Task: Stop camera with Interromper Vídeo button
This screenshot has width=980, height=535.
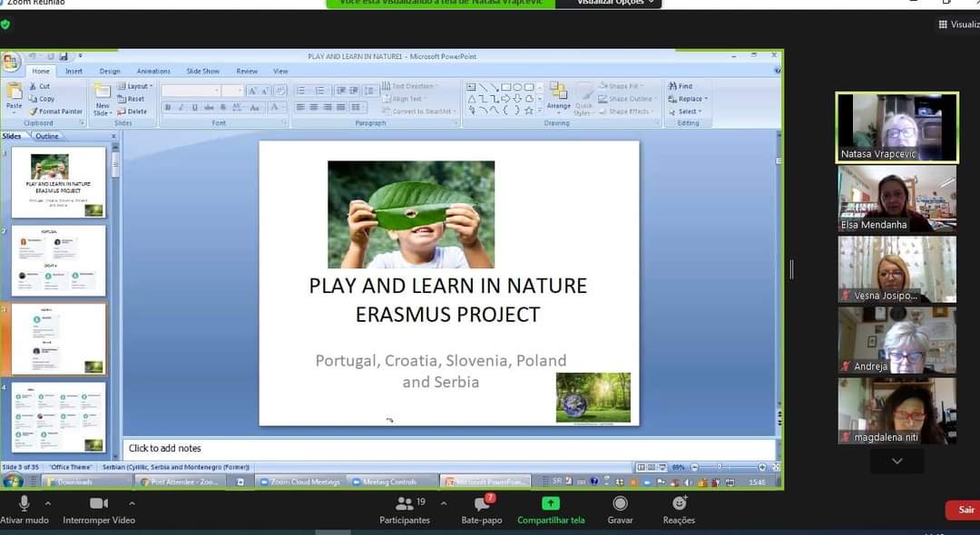Action: pos(99,510)
